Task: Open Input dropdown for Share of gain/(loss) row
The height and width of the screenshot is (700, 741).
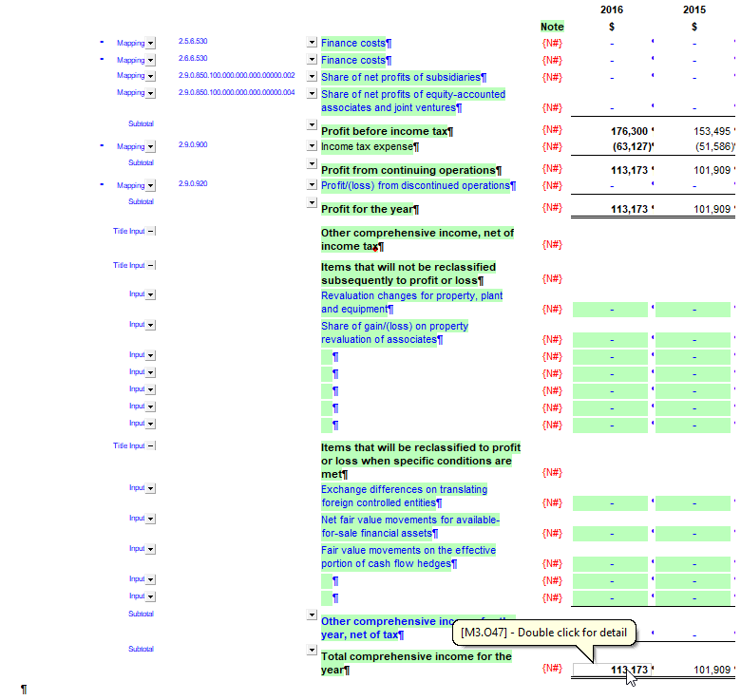Action: tap(150, 325)
